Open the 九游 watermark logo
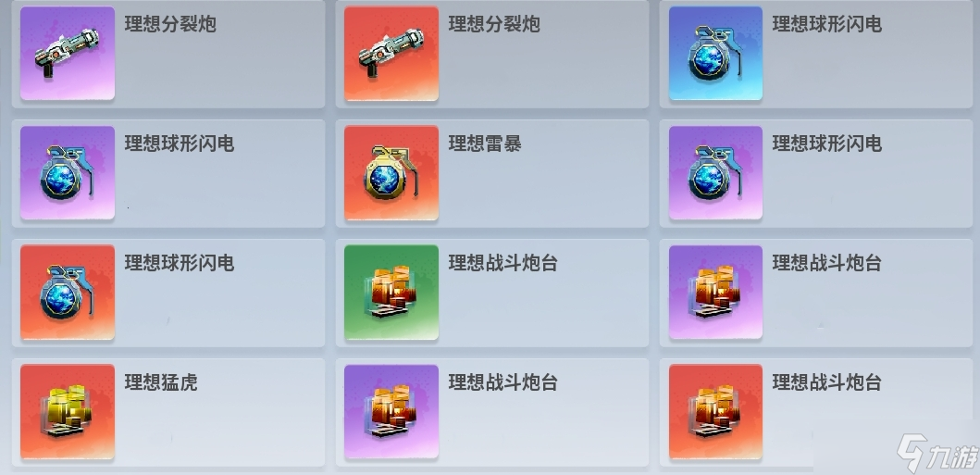This screenshot has width=980, height=475. (935, 452)
